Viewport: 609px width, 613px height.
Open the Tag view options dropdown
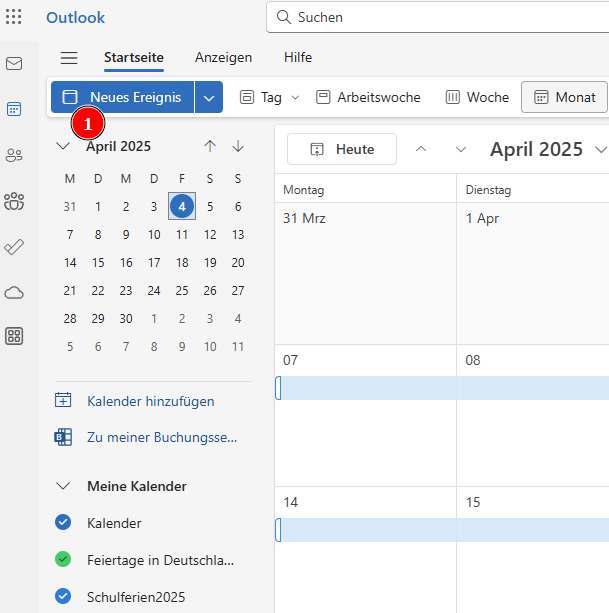click(296, 97)
